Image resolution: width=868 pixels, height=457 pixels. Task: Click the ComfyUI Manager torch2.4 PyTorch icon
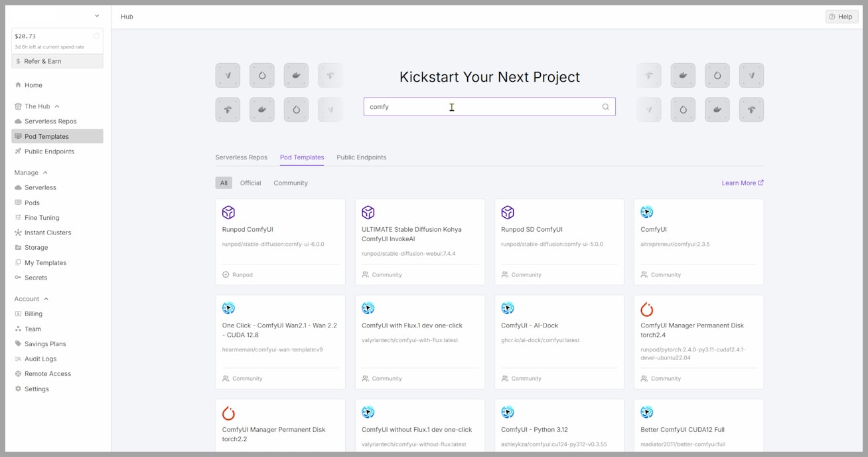647,309
